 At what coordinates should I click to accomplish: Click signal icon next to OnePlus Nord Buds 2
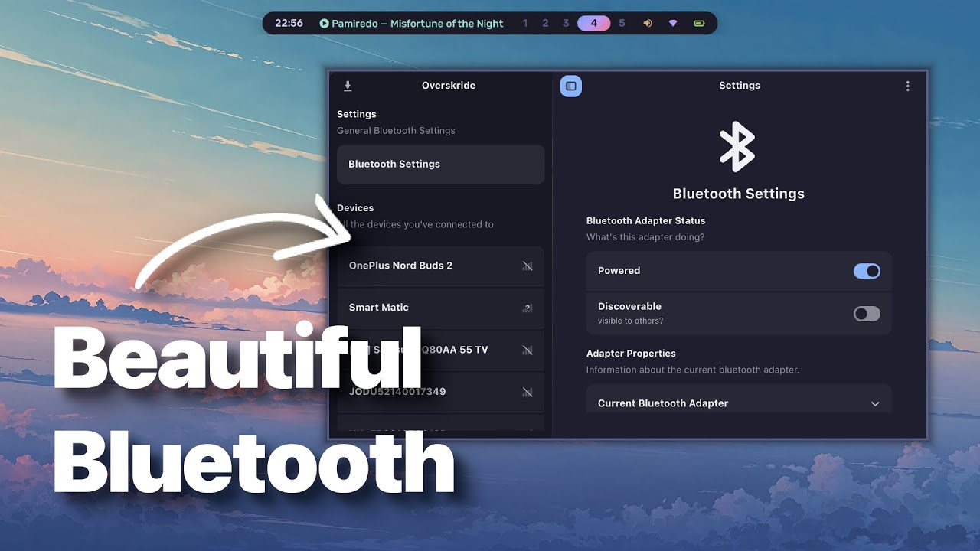[528, 266]
